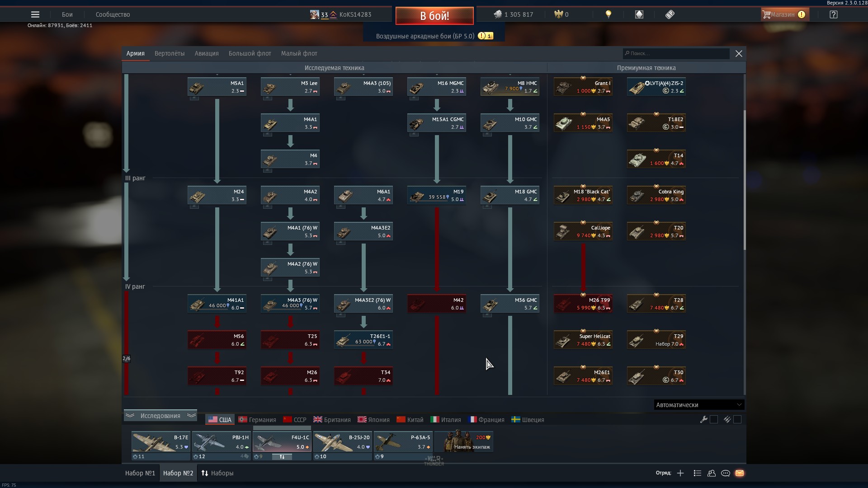Viewport: 868px width, 488px height.
Task: Select the PBJ-1H crew slot
Action: click(x=222, y=441)
